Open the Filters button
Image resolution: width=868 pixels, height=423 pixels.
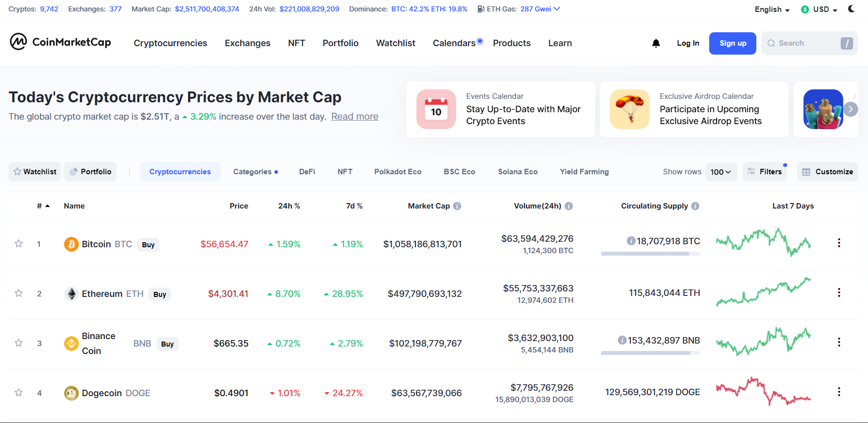point(765,172)
